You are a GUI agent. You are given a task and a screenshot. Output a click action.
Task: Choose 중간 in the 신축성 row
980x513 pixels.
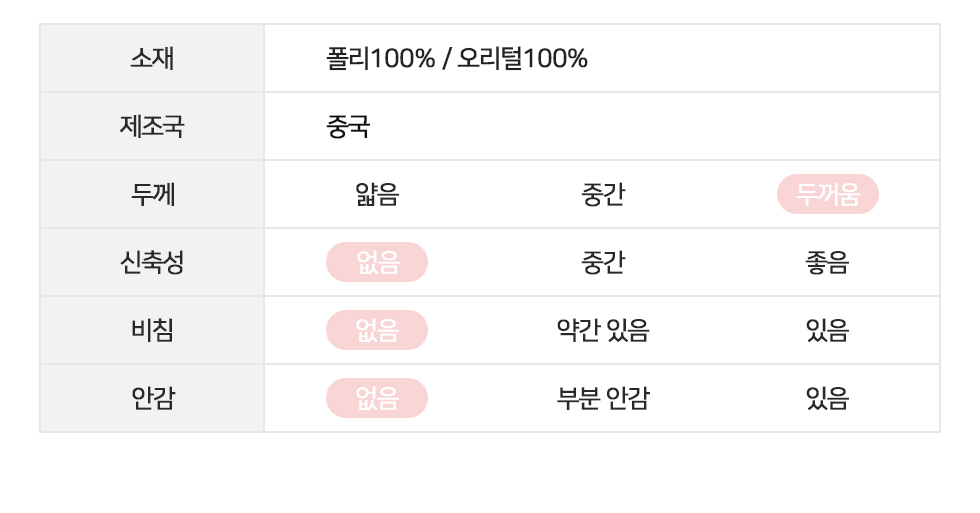pyautogui.click(x=602, y=262)
